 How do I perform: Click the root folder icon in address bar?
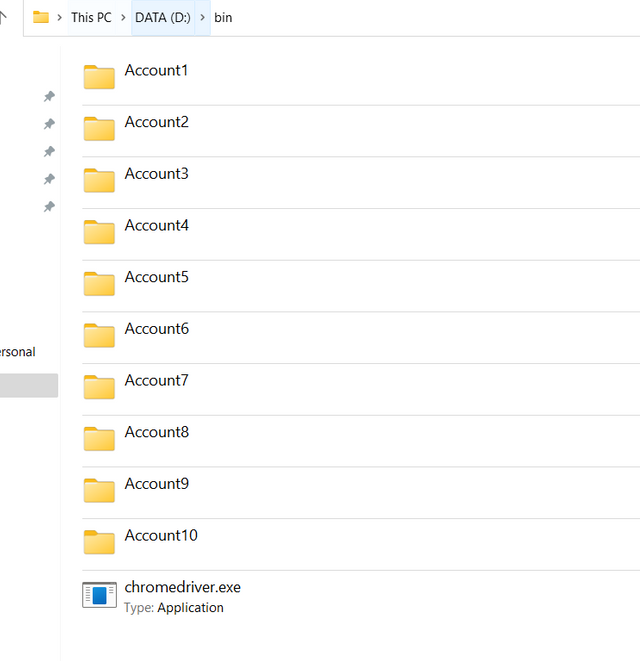pyautogui.click(x=41, y=17)
